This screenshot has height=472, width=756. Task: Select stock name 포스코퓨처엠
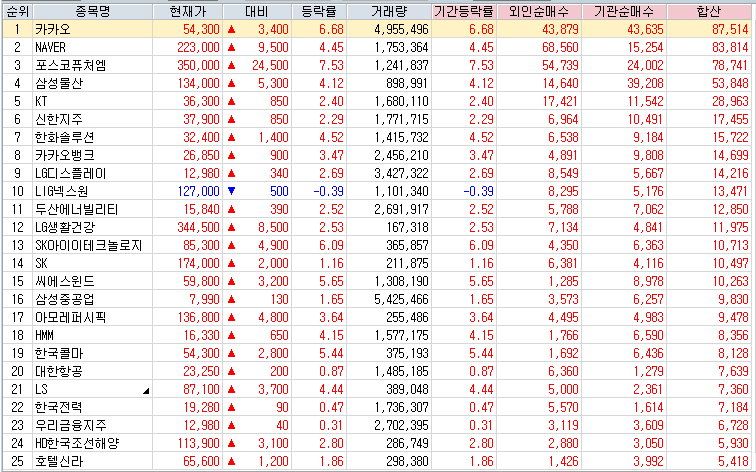point(70,65)
